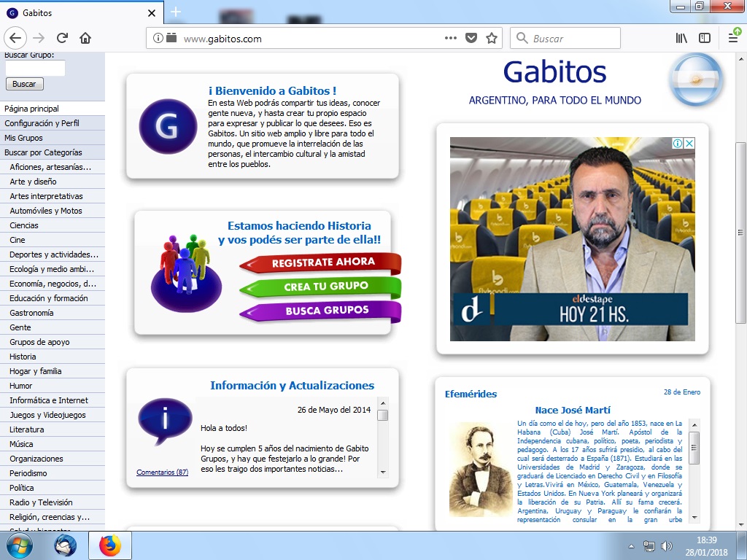
Task: Click the Buscar group search button
Action: coord(24,84)
